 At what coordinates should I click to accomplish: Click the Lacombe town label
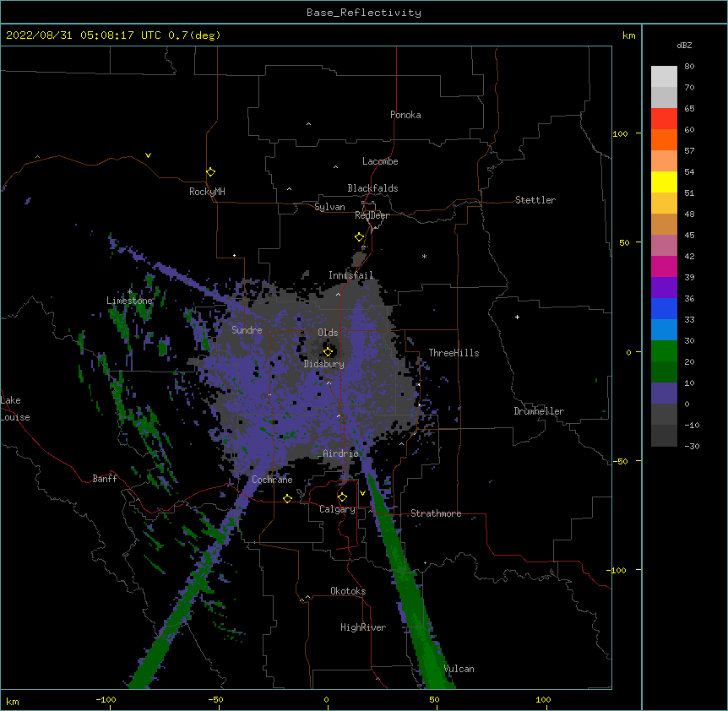coord(380,161)
